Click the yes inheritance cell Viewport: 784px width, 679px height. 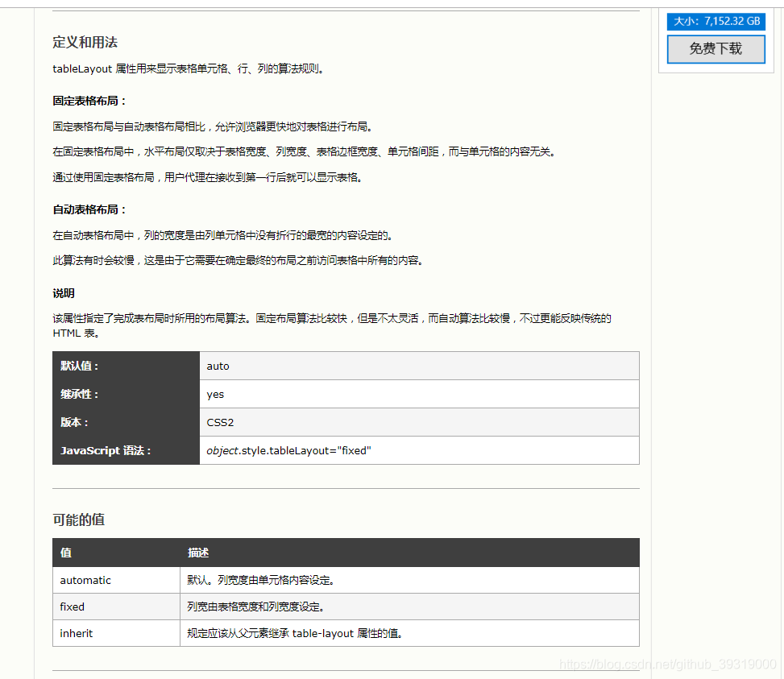click(419, 394)
